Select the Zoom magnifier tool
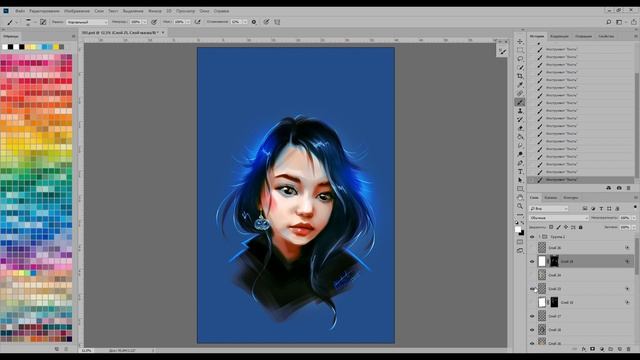Image resolution: width=640 pixels, height=360 pixels. point(520,206)
